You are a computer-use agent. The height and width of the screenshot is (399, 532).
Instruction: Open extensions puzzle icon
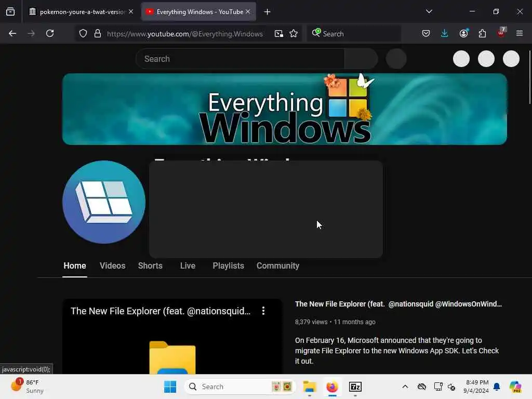pos(482,33)
